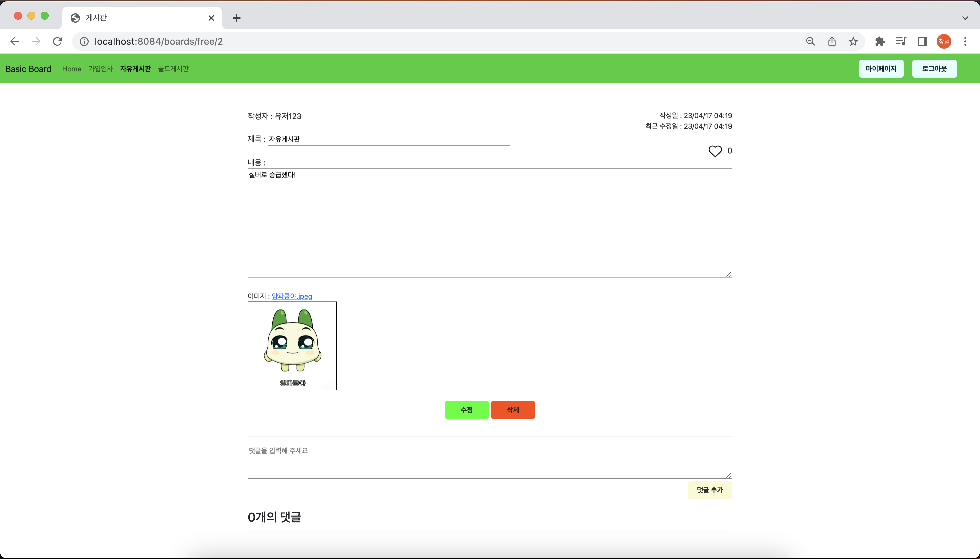Expand the tab search chevron
This screenshot has width=980, height=559.
(965, 18)
